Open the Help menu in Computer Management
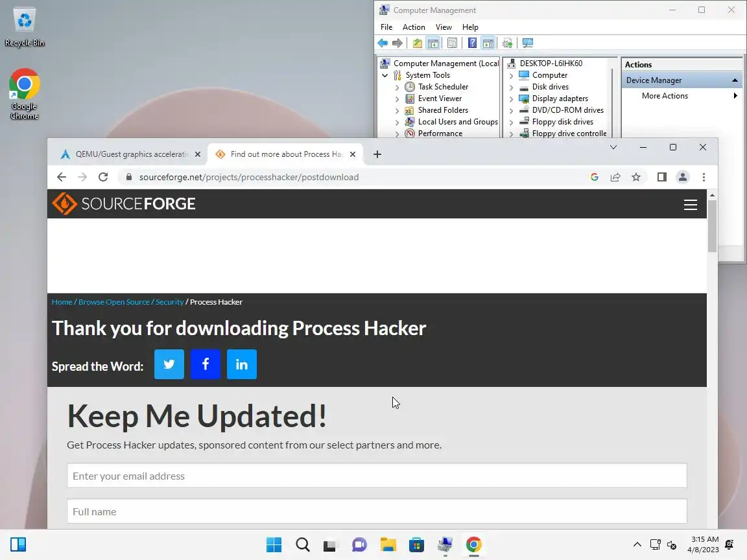Viewport: 747px width, 560px height. (469, 27)
